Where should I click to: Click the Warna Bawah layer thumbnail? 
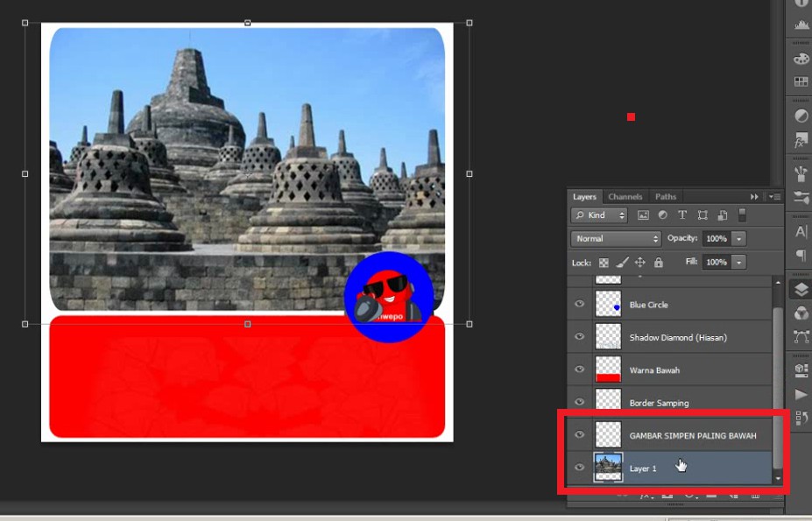[x=608, y=370]
